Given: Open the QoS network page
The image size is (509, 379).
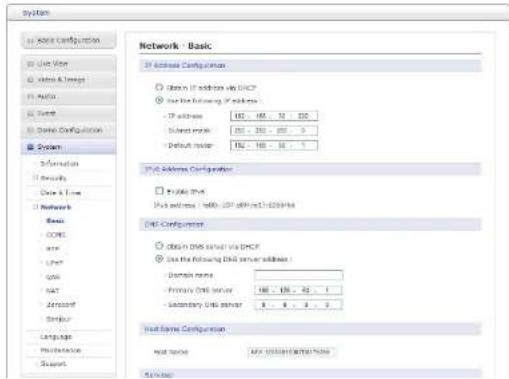Looking at the screenshot, I should [x=53, y=277].
